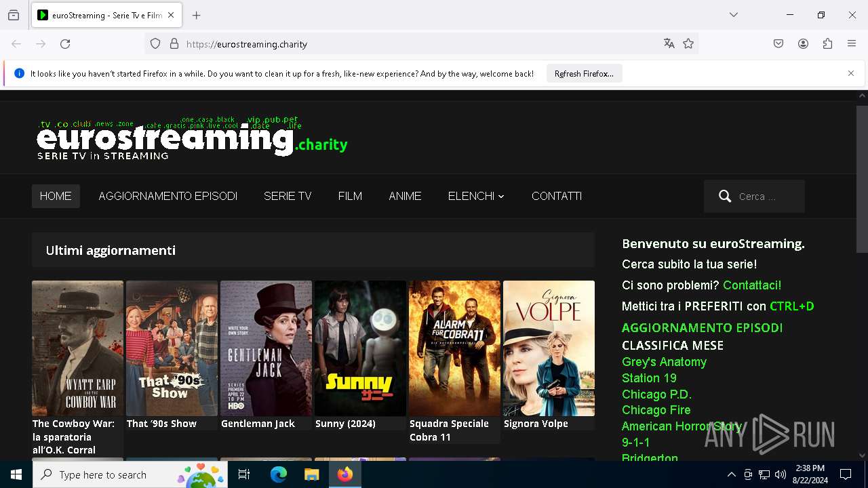The height and width of the screenshot is (488, 868).
Task: Open the Extensions panel
Action: pyautogui.click(x=827, y=44)
